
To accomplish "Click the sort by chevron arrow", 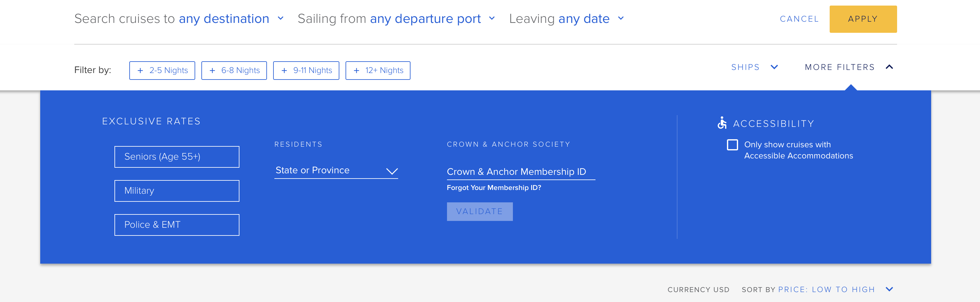I will [x=889, y=289].
